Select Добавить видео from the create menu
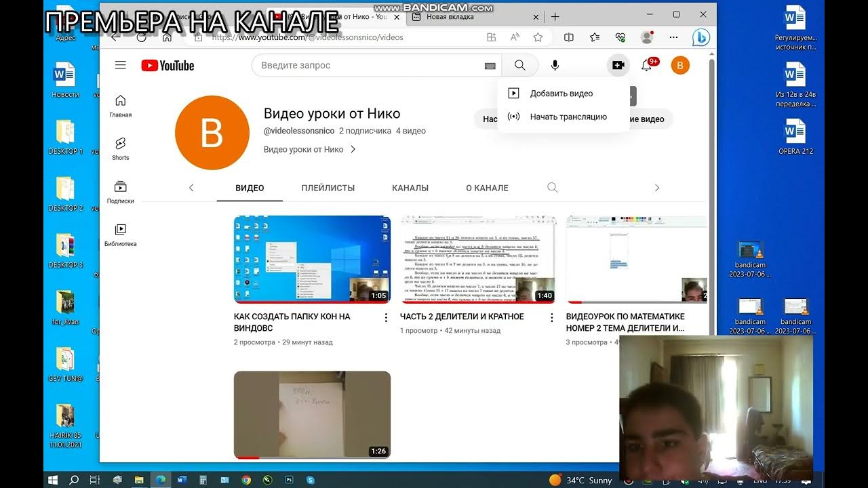The height and width of the screenshot is (488, 868). pos(563,94)
